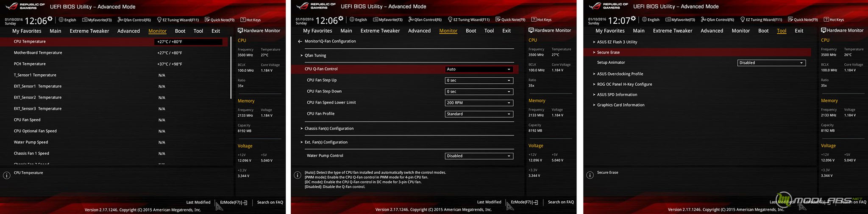Switch to EzMode(F7) on Q-Fan Configuration screen

(524, 203)
